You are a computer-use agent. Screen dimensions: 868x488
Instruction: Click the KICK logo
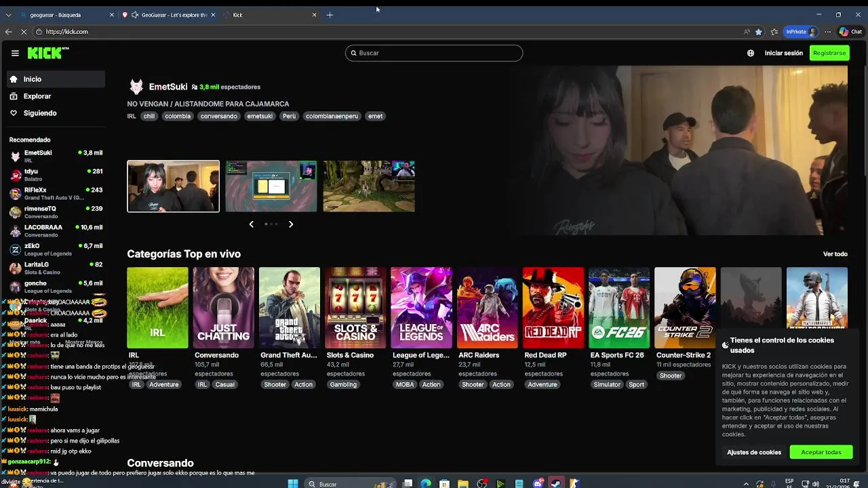click(48, 53)
